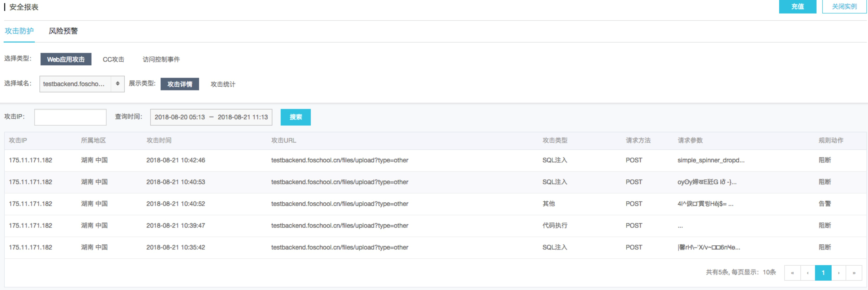Choose 攻击详情 display type
This screenshot has height=290, width=868.
point(180,84)
